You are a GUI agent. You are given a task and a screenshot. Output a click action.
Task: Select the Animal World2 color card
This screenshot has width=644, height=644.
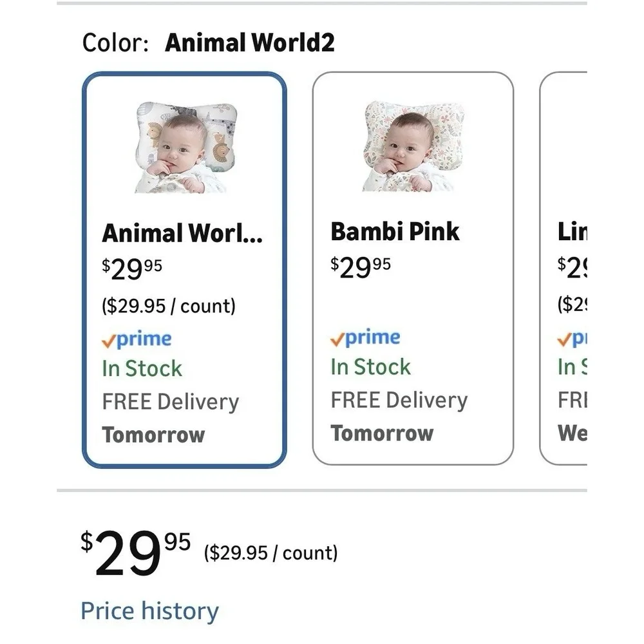pos(184,270)
